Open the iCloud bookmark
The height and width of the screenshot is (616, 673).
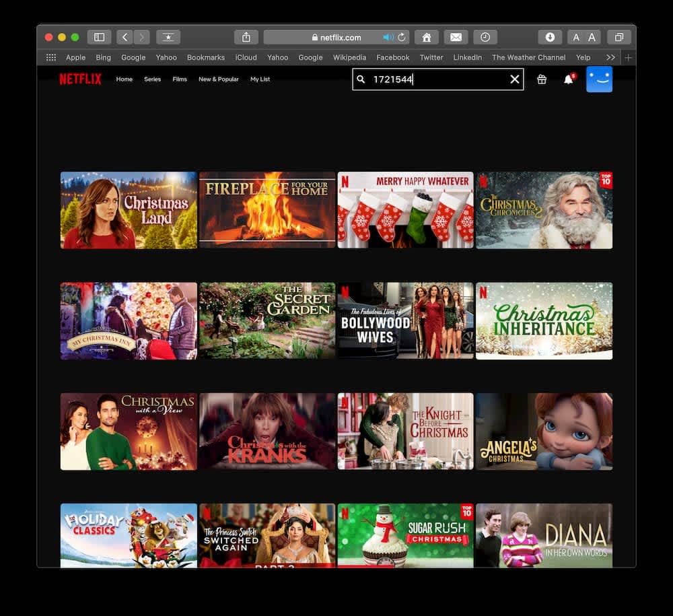(246, 57)
